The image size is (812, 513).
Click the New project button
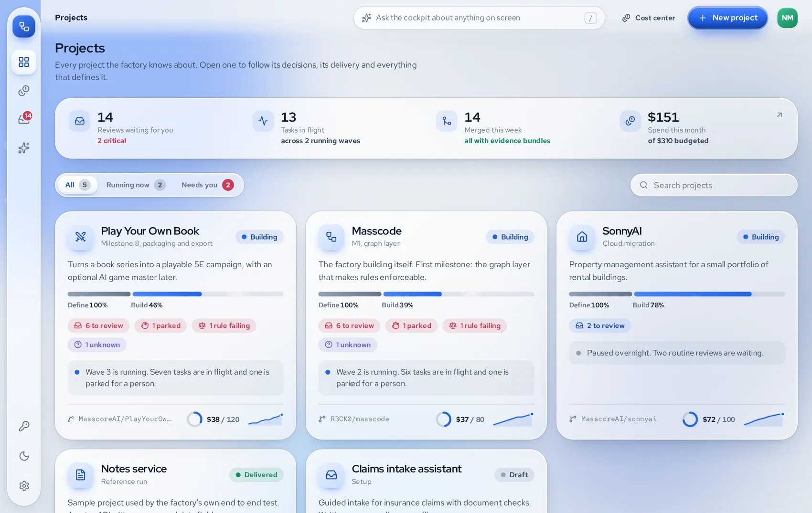[727, 18]
